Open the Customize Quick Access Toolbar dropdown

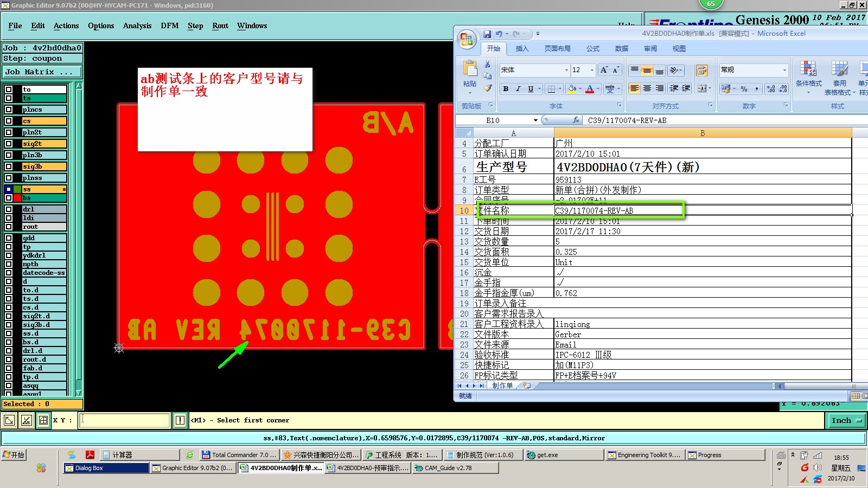pos(538,34)
